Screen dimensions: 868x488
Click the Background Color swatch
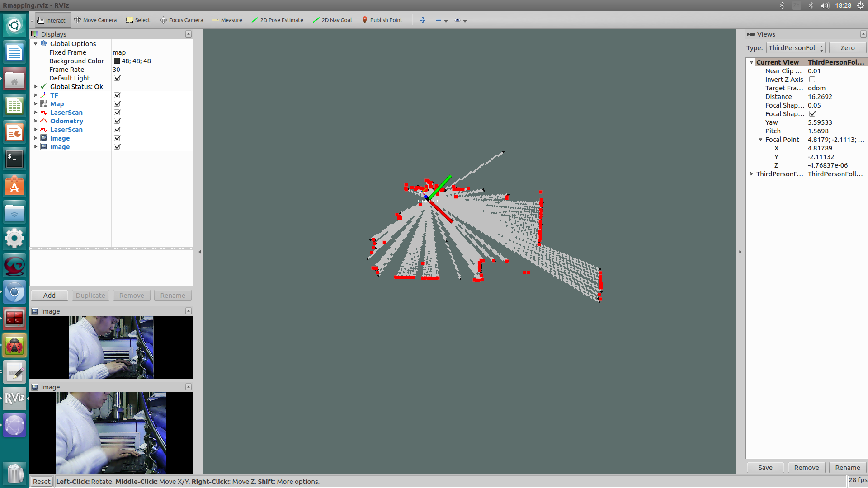(x=117, y=61)
